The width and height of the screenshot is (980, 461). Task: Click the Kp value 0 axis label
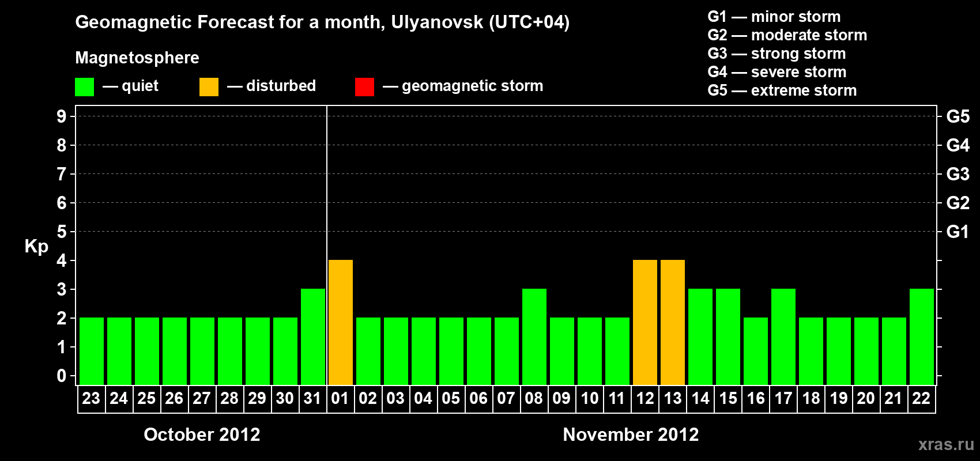coord(62,376)
